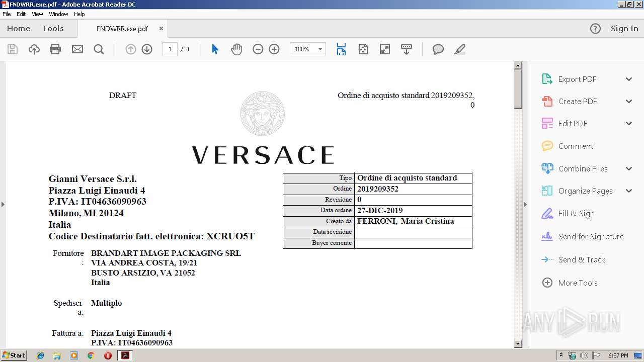Collapse the right tools pane arrow
Screen dimensions: 644x362
[525, 204]
